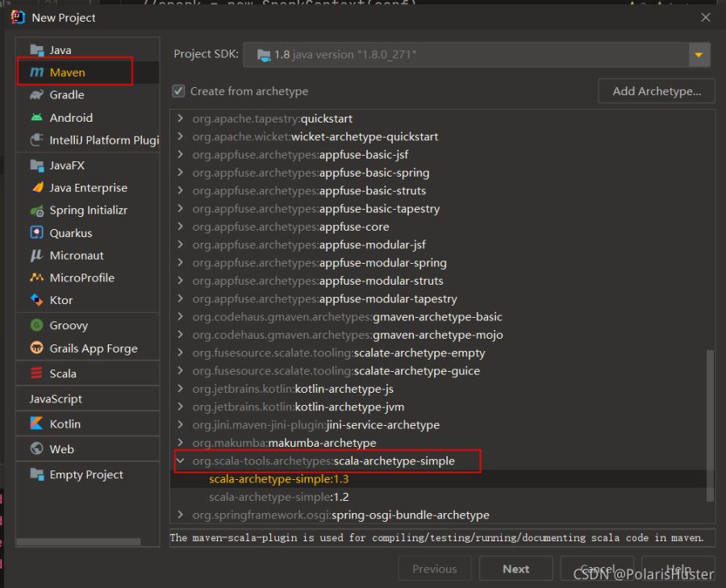
Task: Click the Scala red icon
Action: [x=36, y=373]
